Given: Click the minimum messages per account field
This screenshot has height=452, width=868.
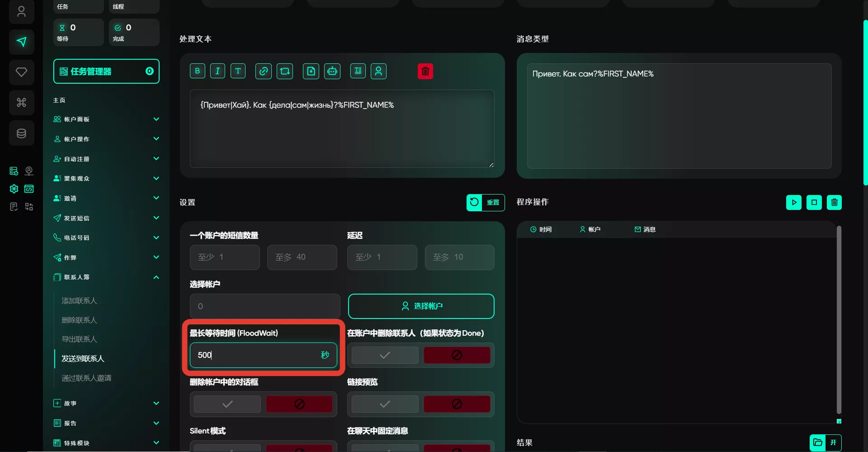Looking at the screenshot, I should pyautogui.click(x=225, y=257).
